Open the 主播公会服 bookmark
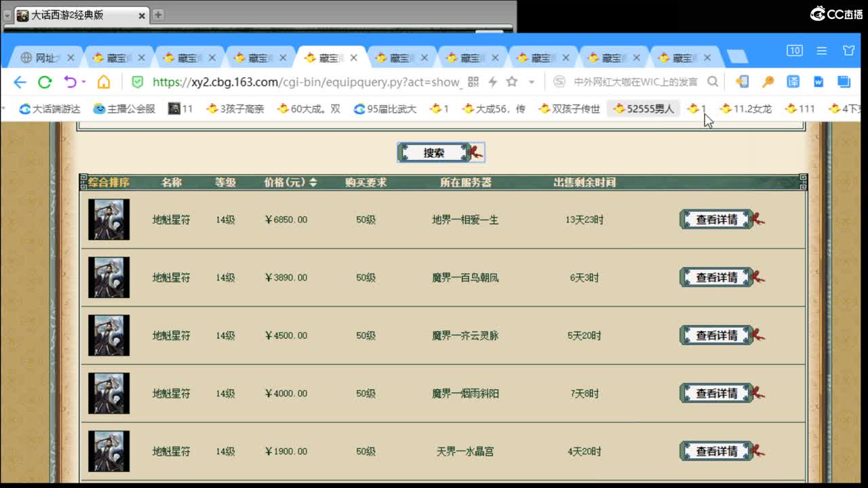 pyautogui.click(x=124, y=108)
